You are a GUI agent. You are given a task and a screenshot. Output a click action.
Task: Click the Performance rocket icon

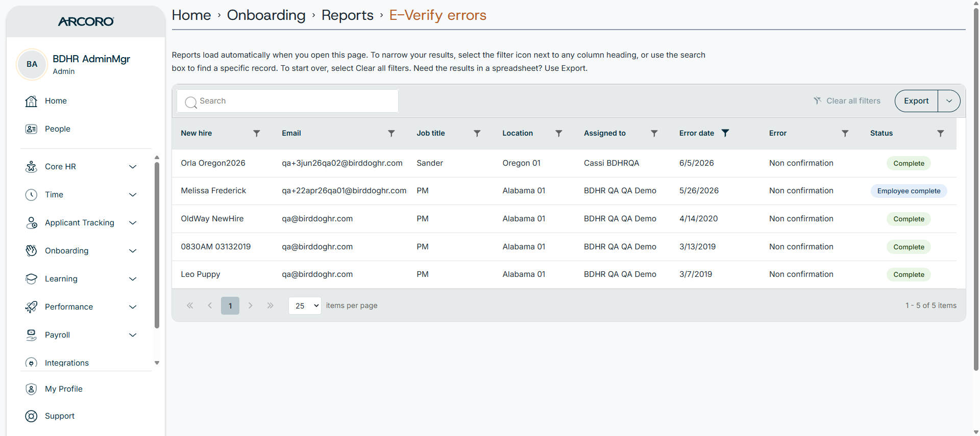(31, 307)
